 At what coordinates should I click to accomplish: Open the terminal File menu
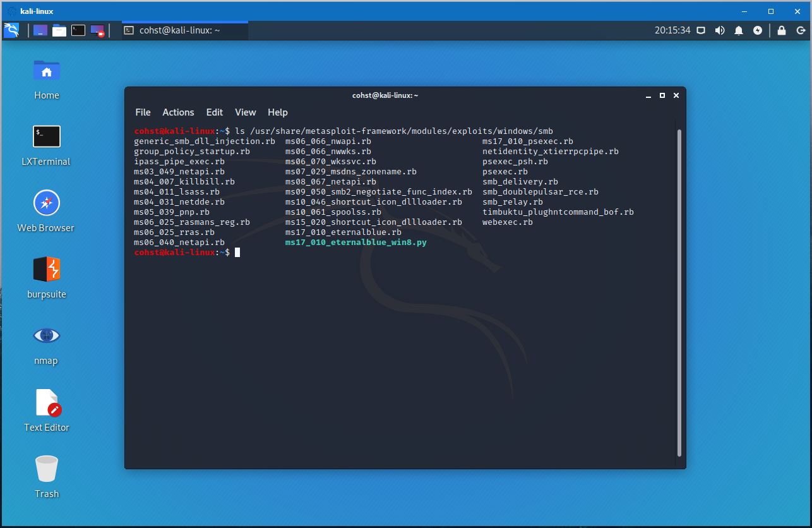tap(143, 112)
